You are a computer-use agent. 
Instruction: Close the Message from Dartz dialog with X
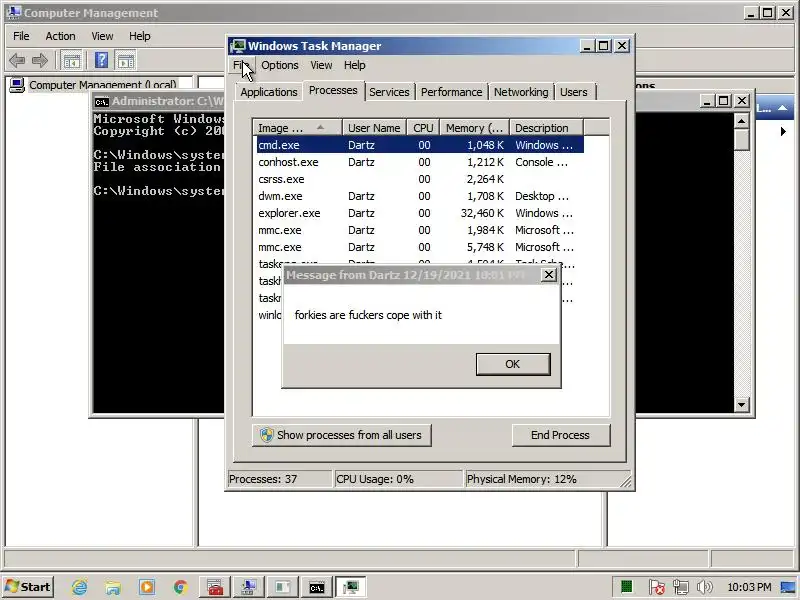pos(548,275)
